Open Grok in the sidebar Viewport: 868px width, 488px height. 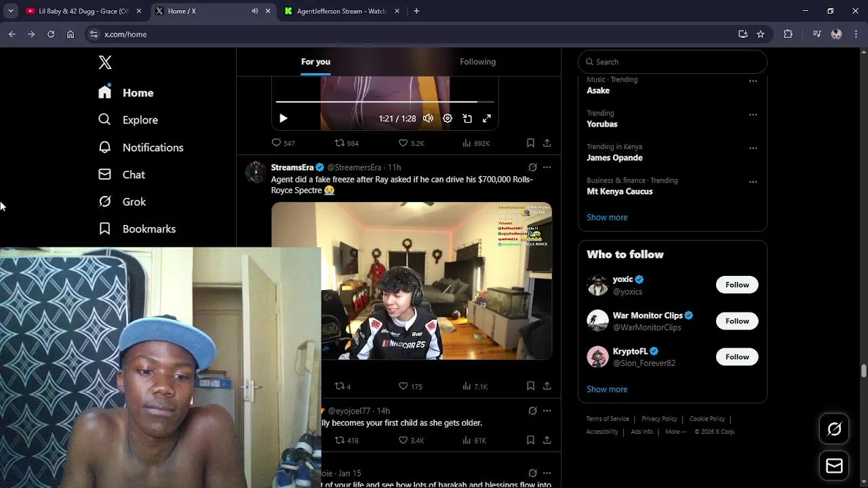(x=122, y=201)
